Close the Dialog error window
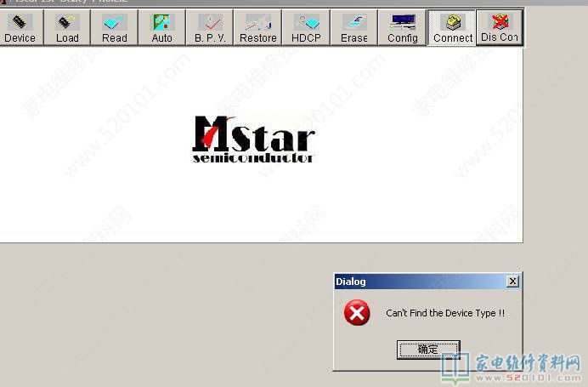The image size is (588, 387). [512, 282]
